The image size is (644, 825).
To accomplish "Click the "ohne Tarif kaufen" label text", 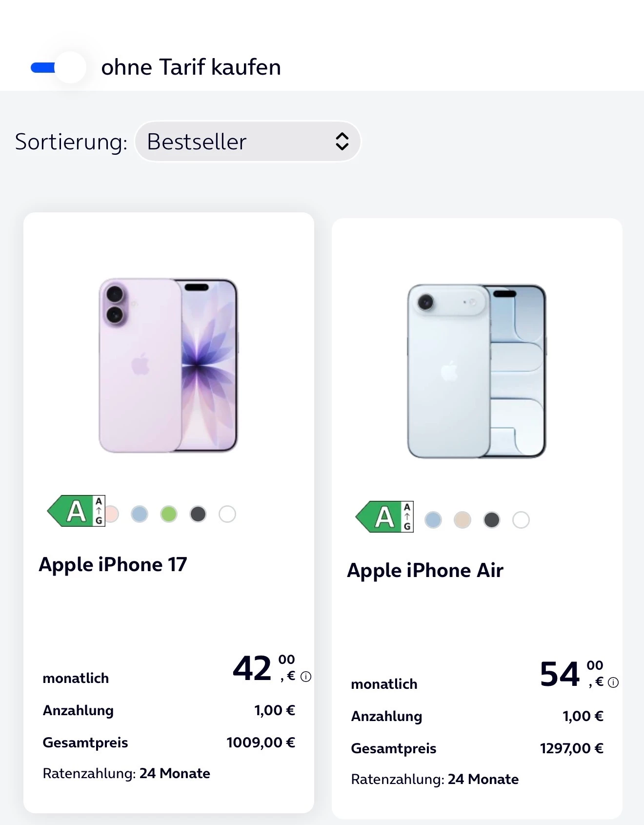I will [x=191, y=67].
